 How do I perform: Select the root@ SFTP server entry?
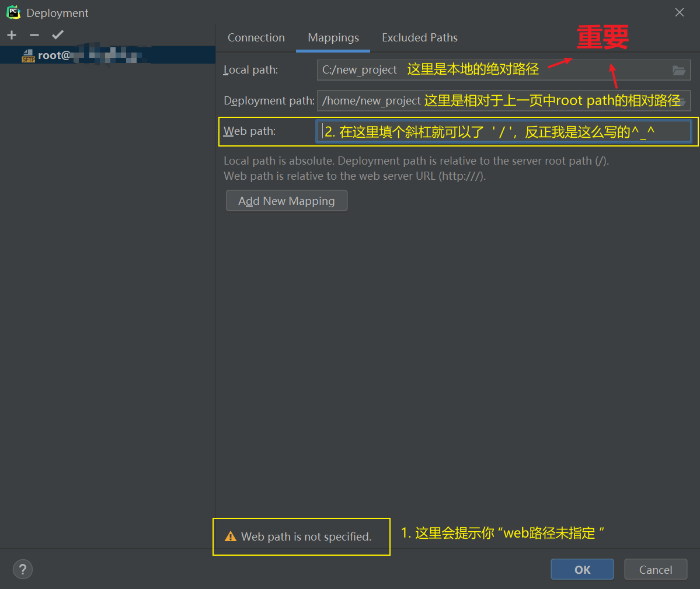[x=107, y=55]
